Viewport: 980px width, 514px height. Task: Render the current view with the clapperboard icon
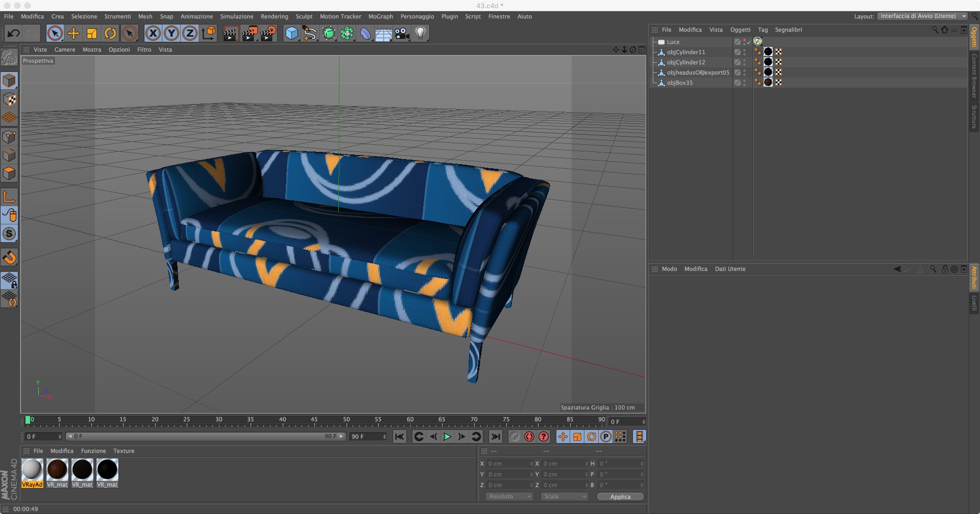point(231,34)
